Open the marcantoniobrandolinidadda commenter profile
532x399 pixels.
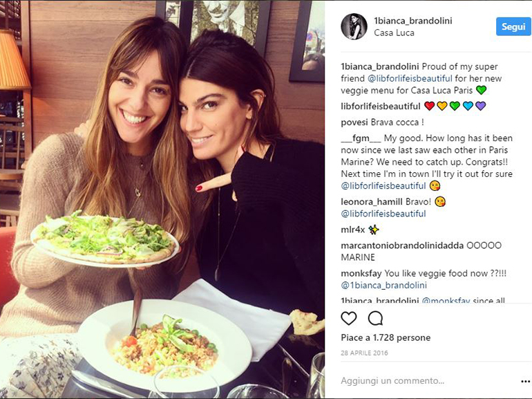click(402, 245)
